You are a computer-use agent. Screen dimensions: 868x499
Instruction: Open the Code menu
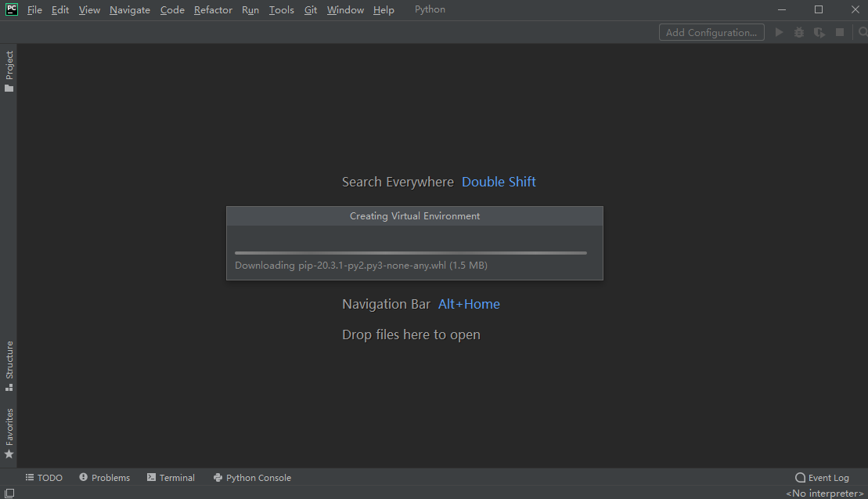coord(172,10)
